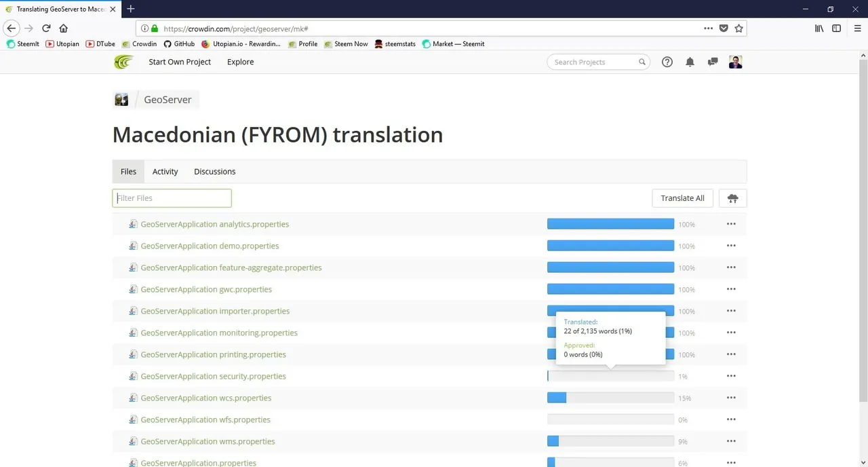Switch to the Discussions tab
The width and height of the screenshot is (868, 467).
214,172
